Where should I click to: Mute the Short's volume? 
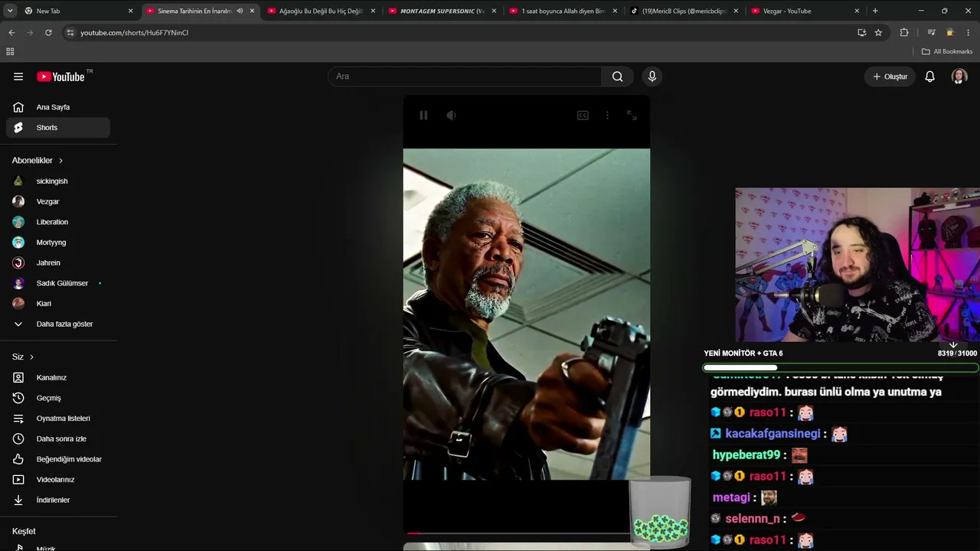[452, 116]
